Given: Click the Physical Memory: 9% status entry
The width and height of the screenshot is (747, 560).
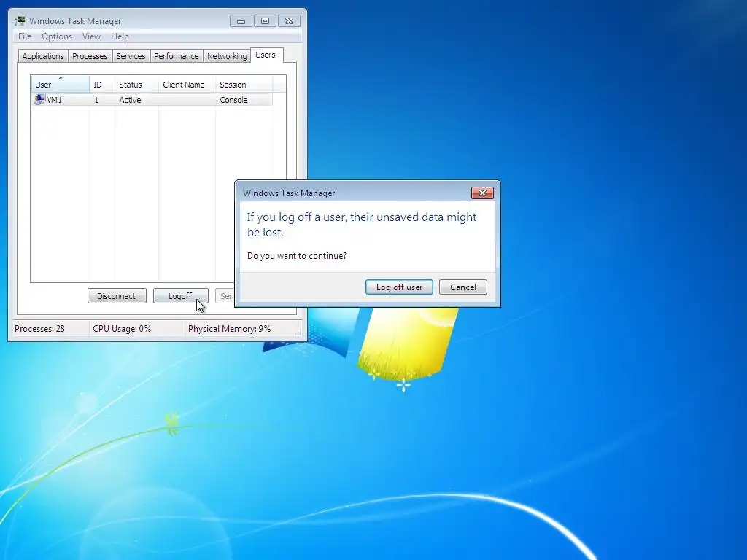Looking at the screenshot, I should pos(229,329).
